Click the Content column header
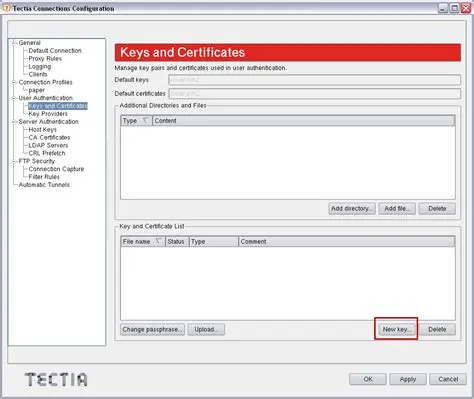This screenshot has height=399, width=474. click(x=304, y=121)
